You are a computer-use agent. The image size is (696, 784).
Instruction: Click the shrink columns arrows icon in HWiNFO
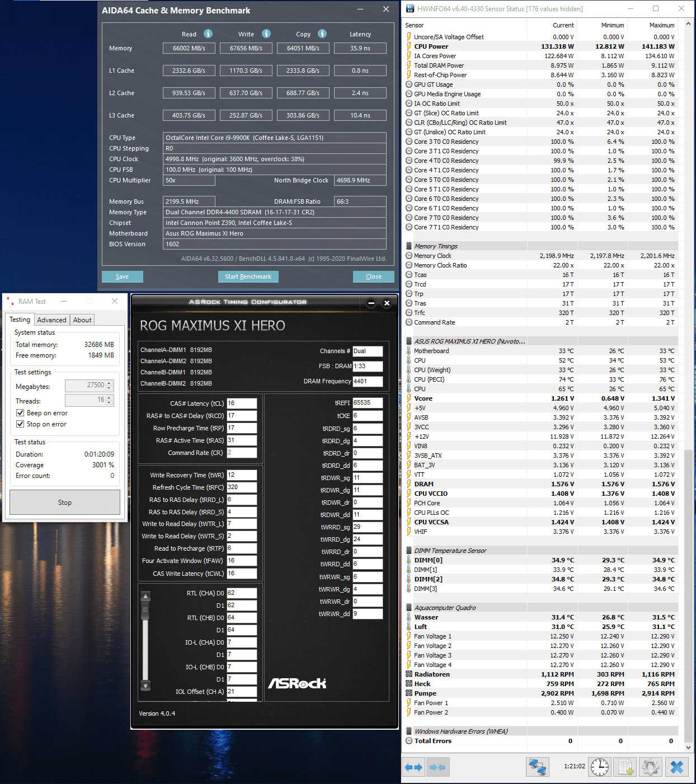(438, 767)
